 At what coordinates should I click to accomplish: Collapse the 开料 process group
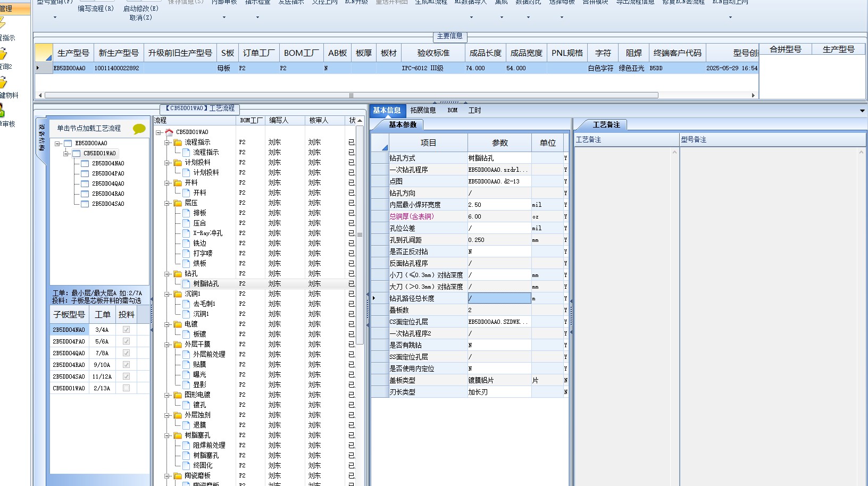pyautogui.click(x=167, y=182)
